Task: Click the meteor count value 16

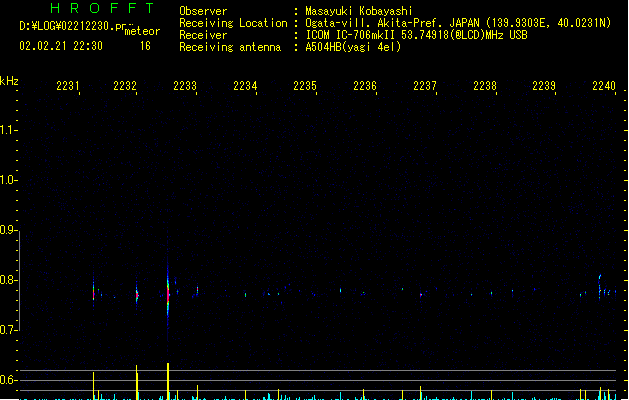Action: [x=145, y=46]
